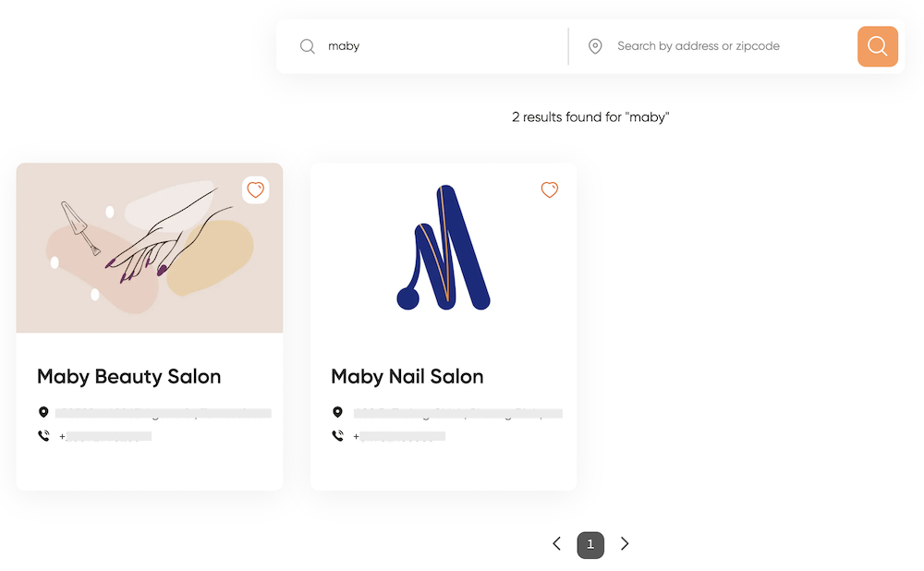Click the blurred address under Maby Beauty Salon
This screenshot has width=924, height=571.
pos(164,413)
